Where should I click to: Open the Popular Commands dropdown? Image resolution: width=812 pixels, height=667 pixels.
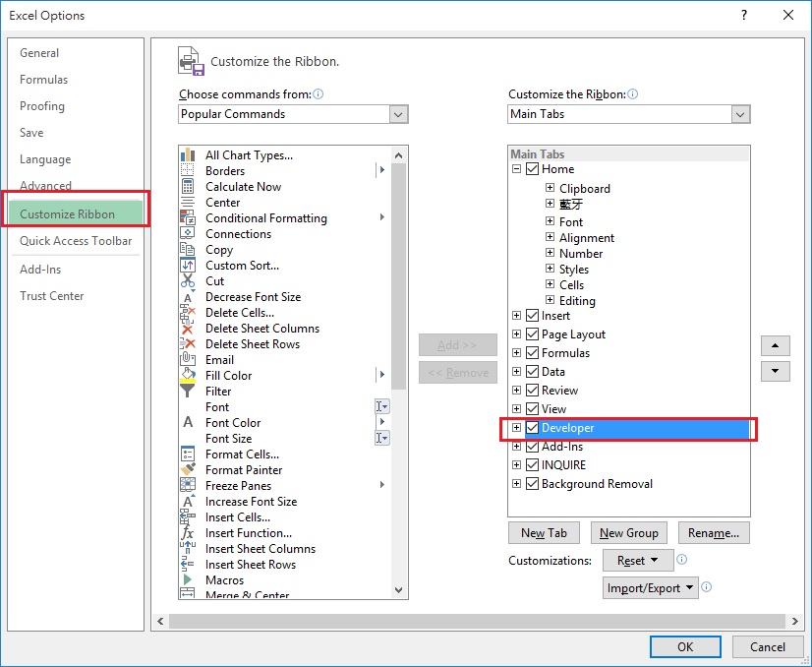398,114
